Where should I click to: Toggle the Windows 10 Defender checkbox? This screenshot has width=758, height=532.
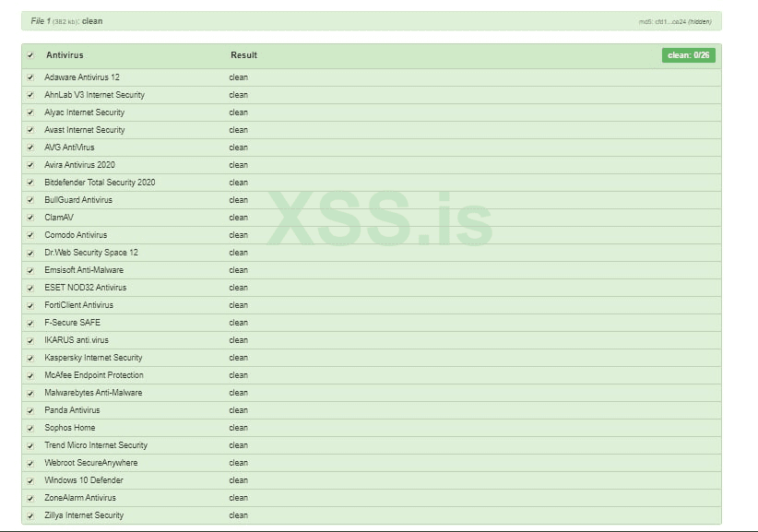coord(30,480)
